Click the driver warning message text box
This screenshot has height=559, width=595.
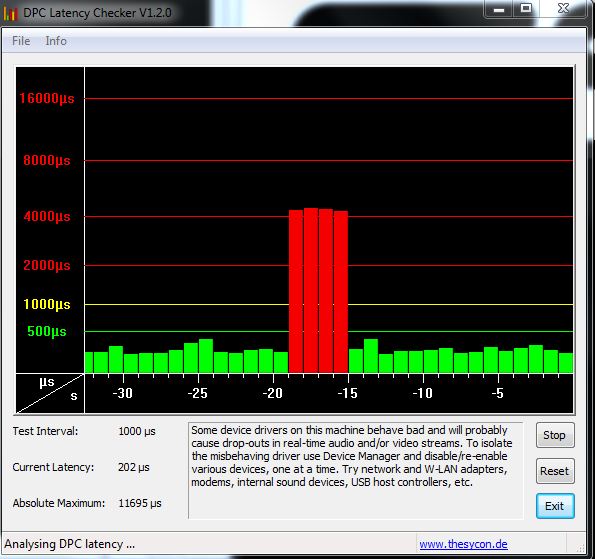tap(356, 470)
